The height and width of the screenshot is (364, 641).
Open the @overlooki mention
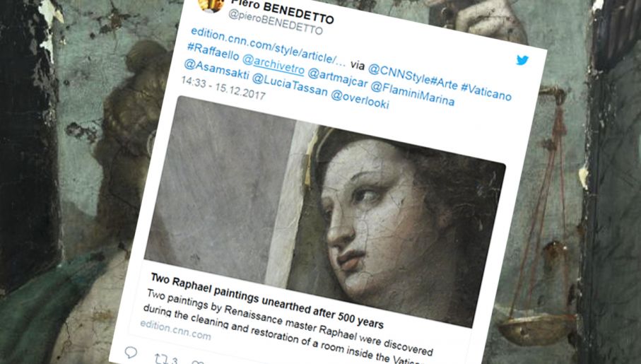click(359, 99)
